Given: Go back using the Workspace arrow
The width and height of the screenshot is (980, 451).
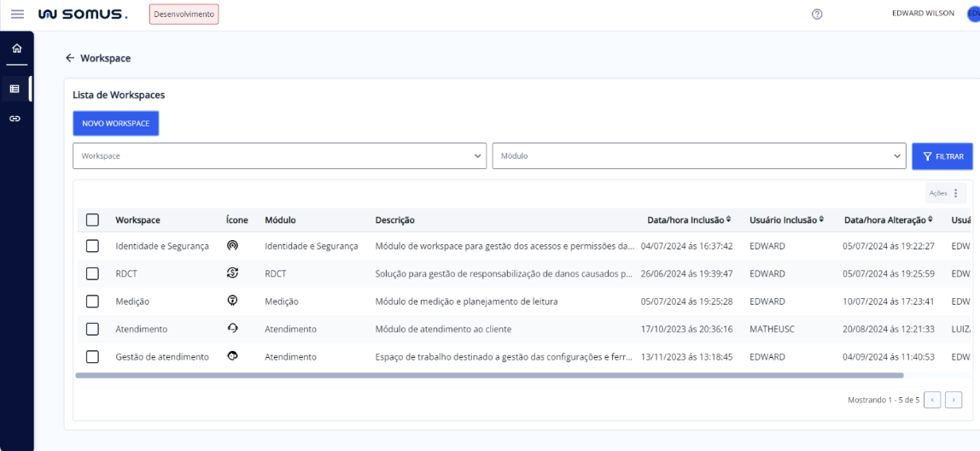Looking at the screenshot, I should [x=69, y=58].
